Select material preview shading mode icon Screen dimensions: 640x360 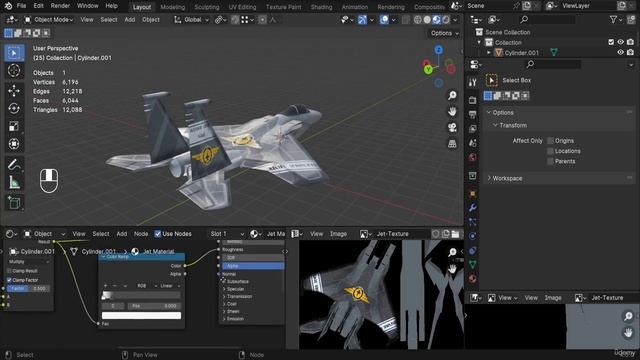tap(436, 20)
